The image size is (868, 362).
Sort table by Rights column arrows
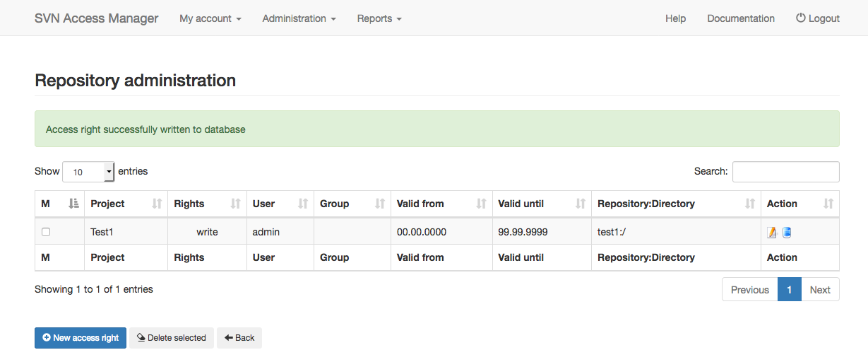point(236,204)
